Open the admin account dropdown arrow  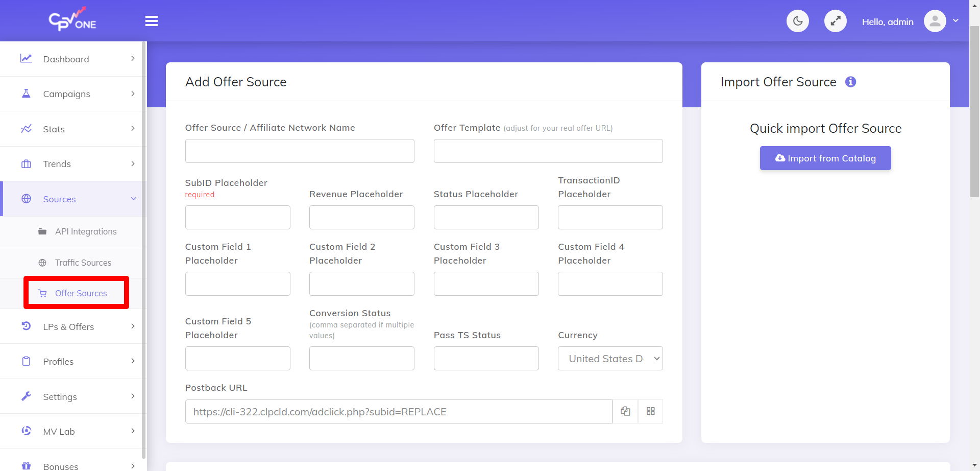point(955,21)
